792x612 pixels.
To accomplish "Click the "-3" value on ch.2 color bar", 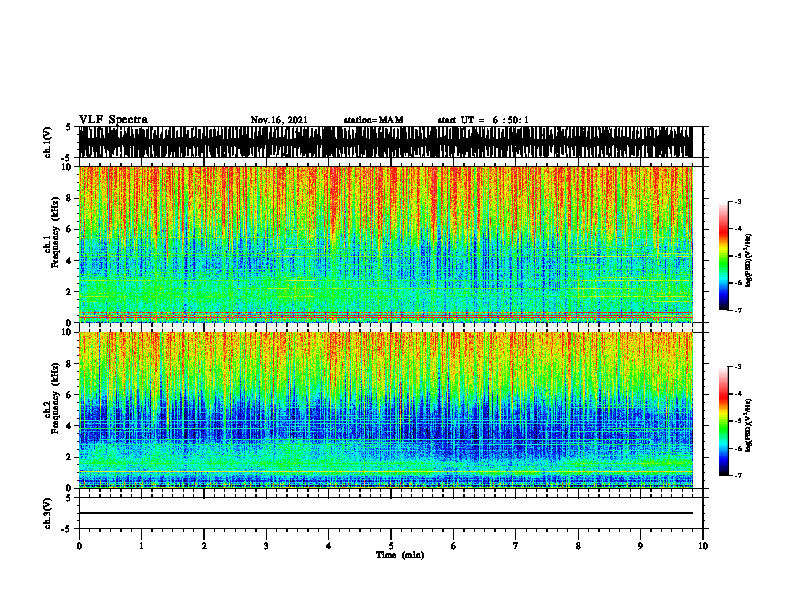I will [x=738, y=367].
